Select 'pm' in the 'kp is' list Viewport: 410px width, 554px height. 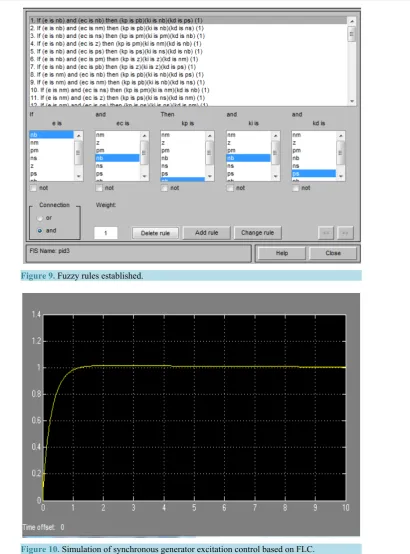[183, 151]
